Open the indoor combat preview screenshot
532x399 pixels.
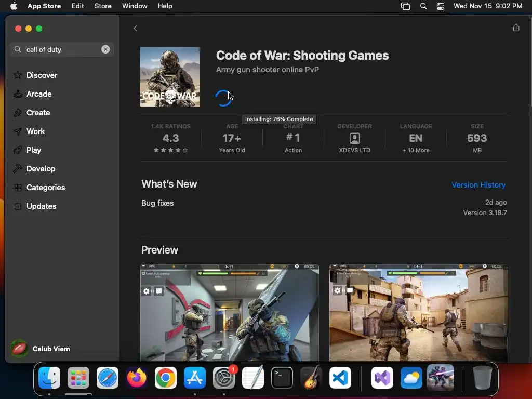[230, 313]
